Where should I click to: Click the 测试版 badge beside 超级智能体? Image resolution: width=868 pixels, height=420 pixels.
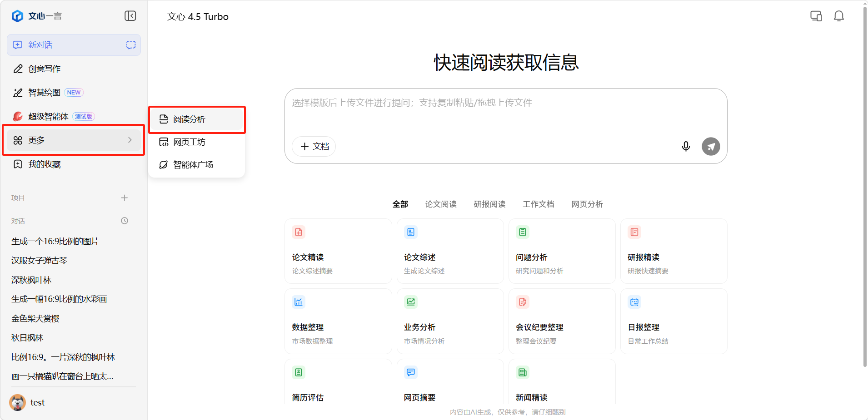click(84, 117)
